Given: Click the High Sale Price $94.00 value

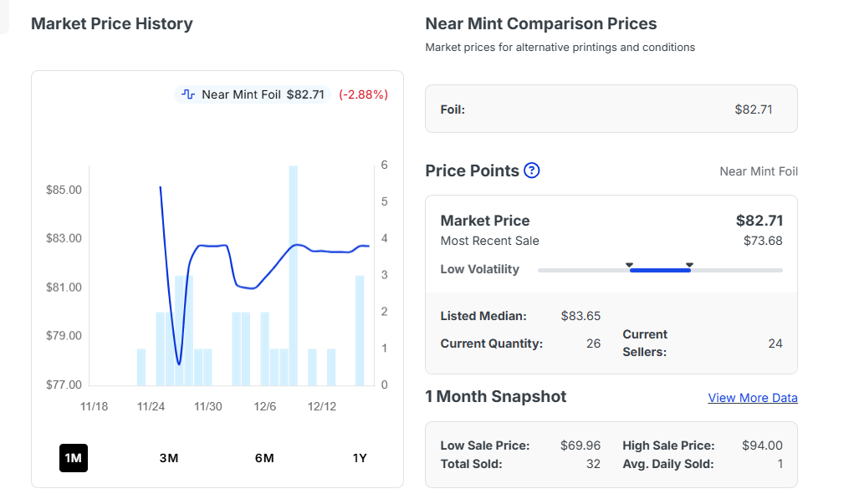Looking at the screenshot, I should click(762, 445).
